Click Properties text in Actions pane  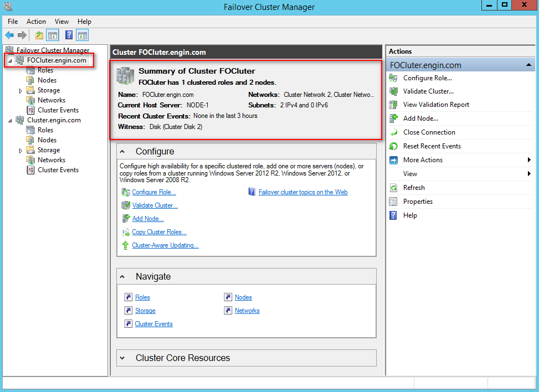(x=418, y=202)
